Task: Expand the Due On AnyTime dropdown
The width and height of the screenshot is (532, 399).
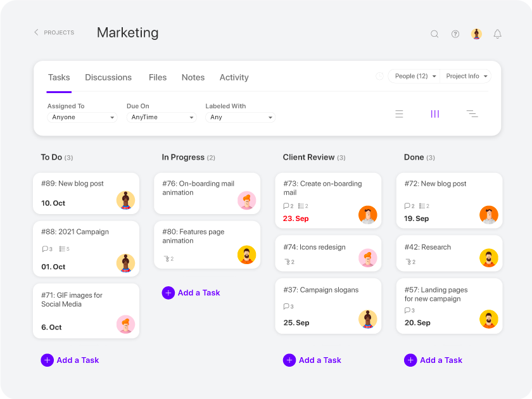Action: [160, 117]
